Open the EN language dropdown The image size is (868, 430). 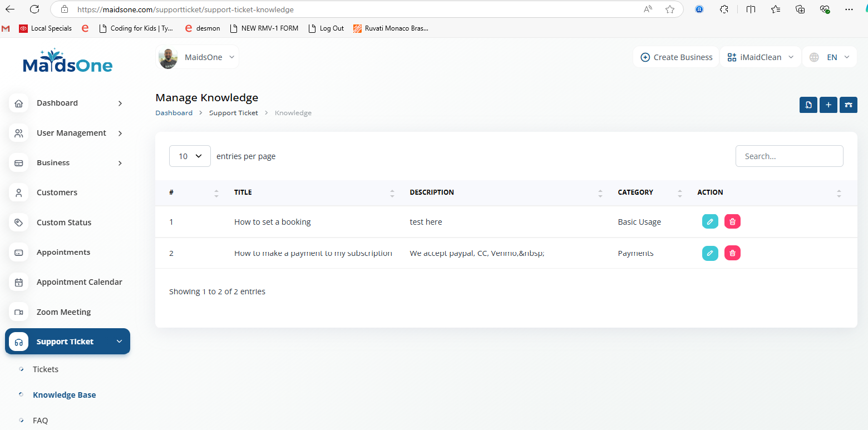830,57
